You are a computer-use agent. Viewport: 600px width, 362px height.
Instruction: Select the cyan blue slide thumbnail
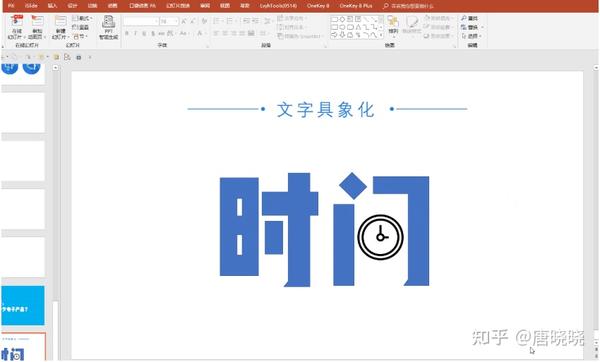(23, 305)
